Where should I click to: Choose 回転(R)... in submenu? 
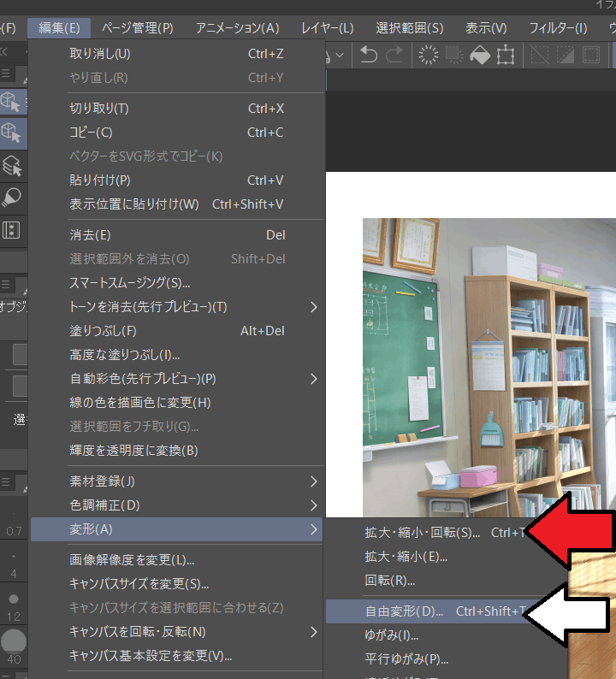point(447,581)
